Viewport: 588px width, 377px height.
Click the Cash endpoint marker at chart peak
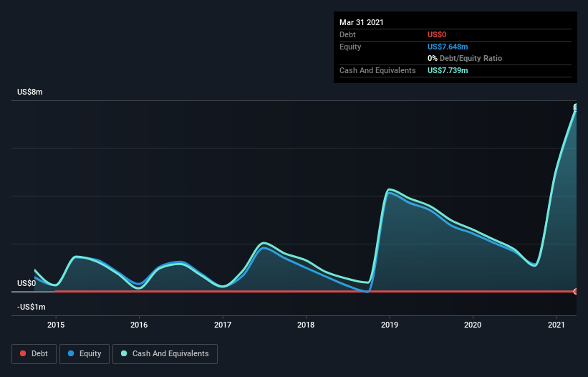pos(576,108)
